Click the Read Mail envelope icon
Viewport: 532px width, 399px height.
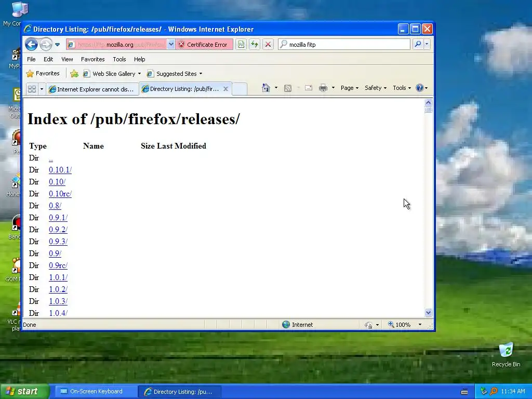(x=309, y=88)
